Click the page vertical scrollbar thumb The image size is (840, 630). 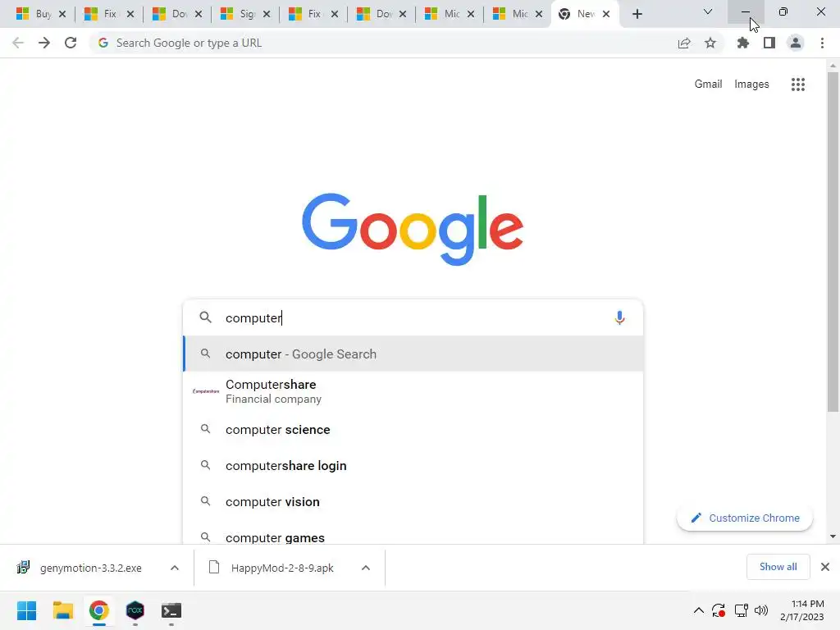833,242
